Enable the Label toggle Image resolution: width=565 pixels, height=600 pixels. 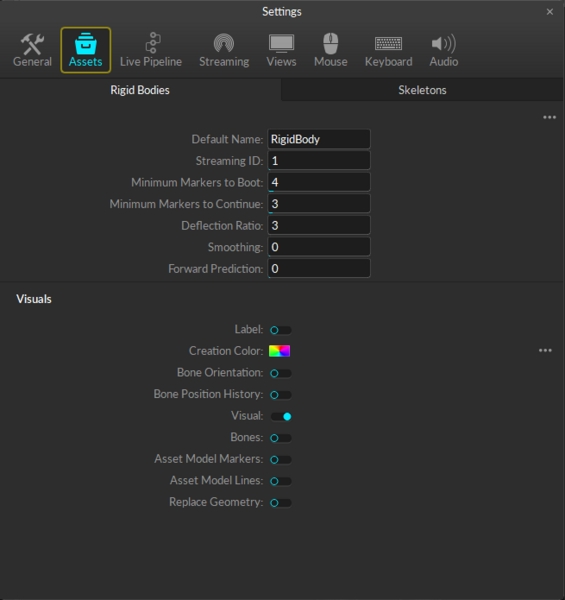(x=281, y=330)
